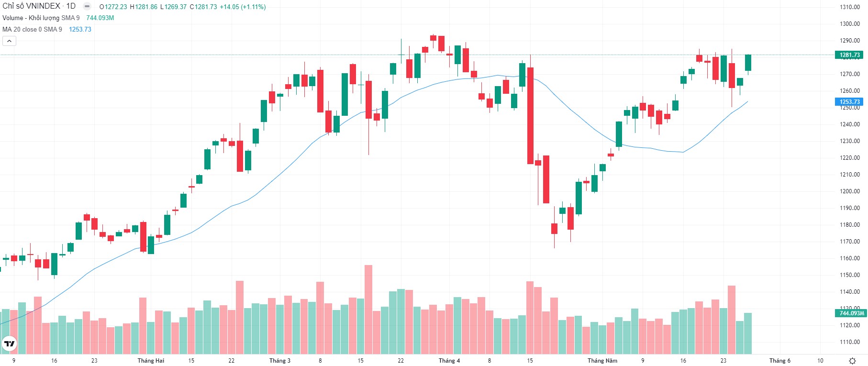Collapse the indicator legend with the chevron
Image resolution: width=868 pixels, height=366 pixels.
coord(9,41)
